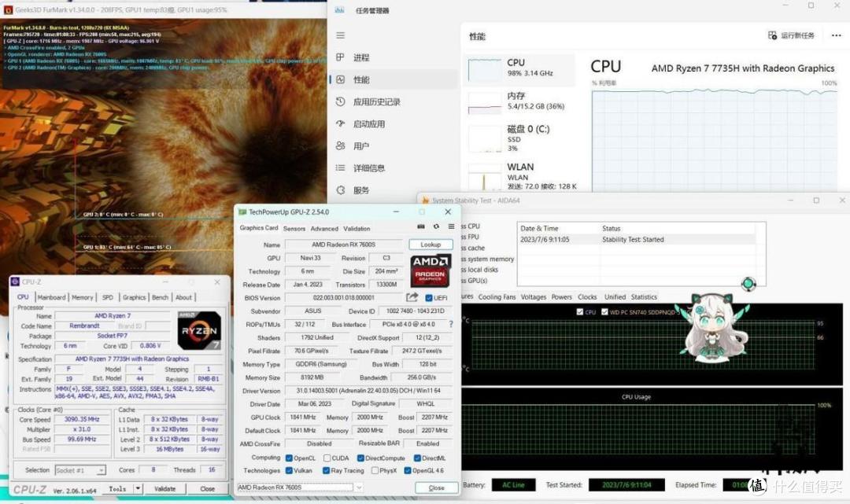The width and height of the screenshot is (850, 504).
Task: Expand the CPU-Z Tools dropdown arrow
Action: [x=139, y=488]
